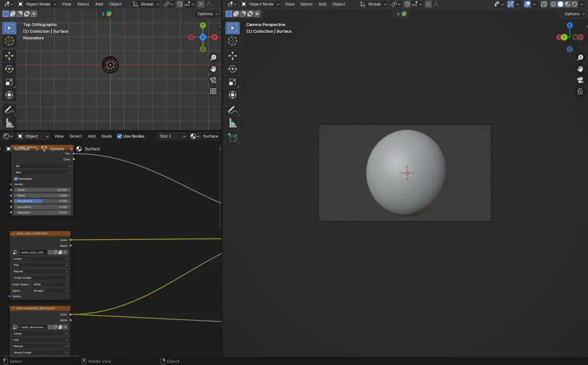Open Options dropdown in the right viewport
The width and height of the screenshot is (588, 365).
coord(574,14)
